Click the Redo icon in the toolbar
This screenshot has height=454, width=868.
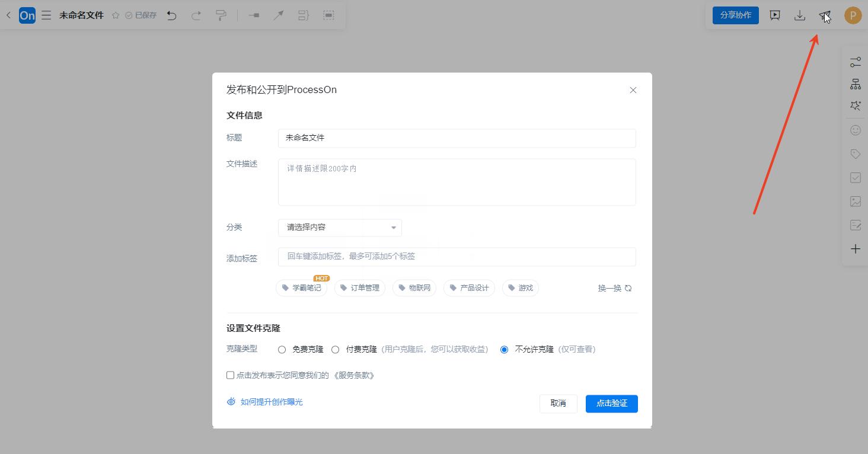coord(196,15)
